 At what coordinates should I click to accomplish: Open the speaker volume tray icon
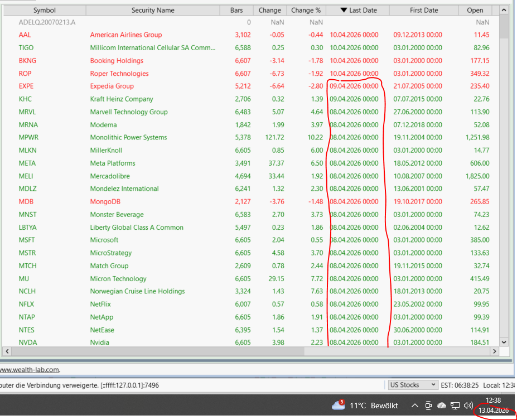(468, 405)
